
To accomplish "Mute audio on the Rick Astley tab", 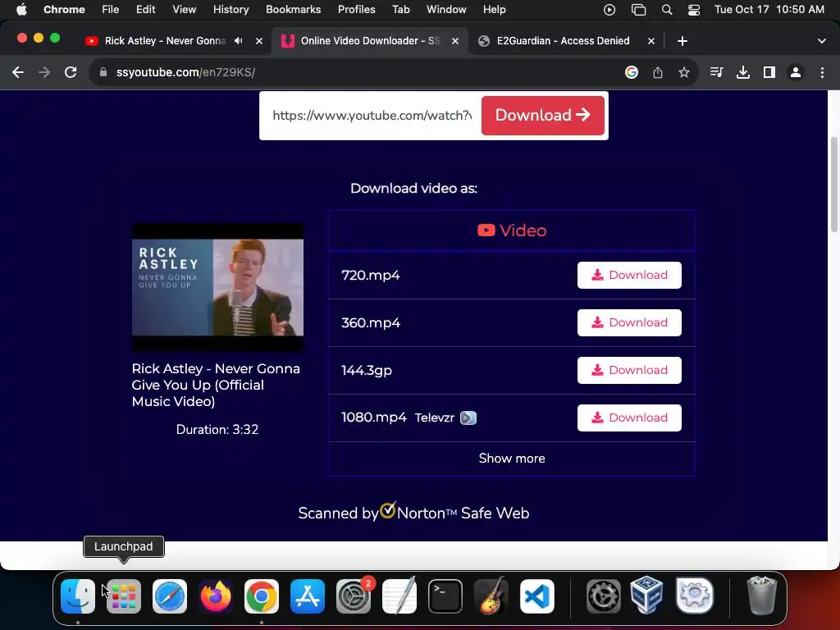I will [x=239, y=41].
